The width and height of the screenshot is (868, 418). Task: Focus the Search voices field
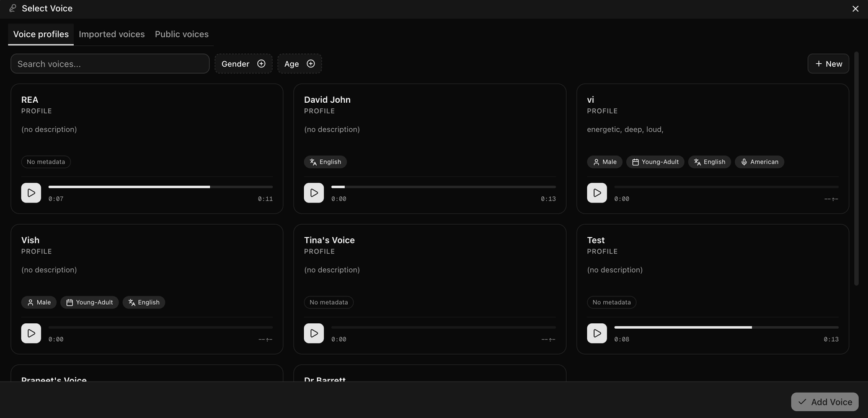click(x=110, y=64)
